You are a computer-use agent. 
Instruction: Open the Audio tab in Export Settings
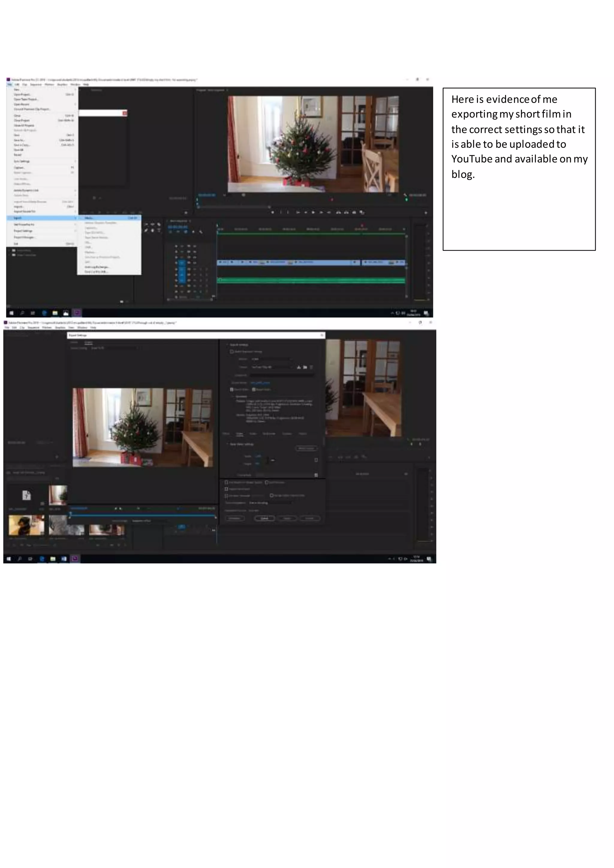pyautogui.click(x=253, y=434)
